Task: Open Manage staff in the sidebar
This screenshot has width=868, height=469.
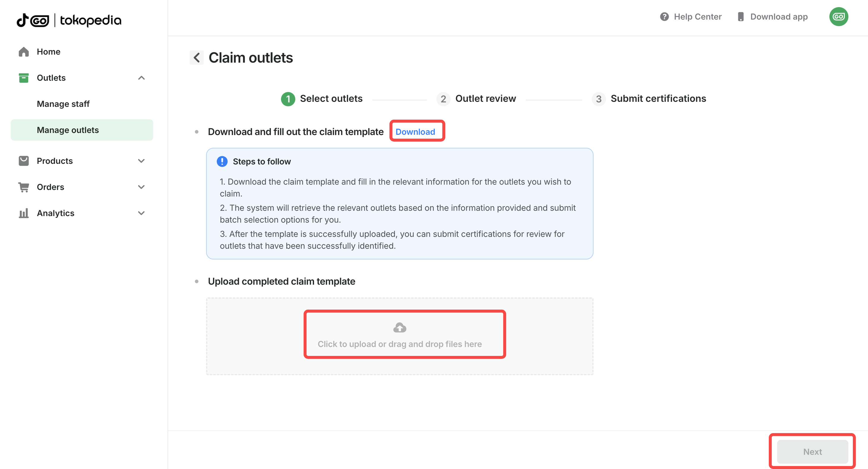Action: pos(63,104)
